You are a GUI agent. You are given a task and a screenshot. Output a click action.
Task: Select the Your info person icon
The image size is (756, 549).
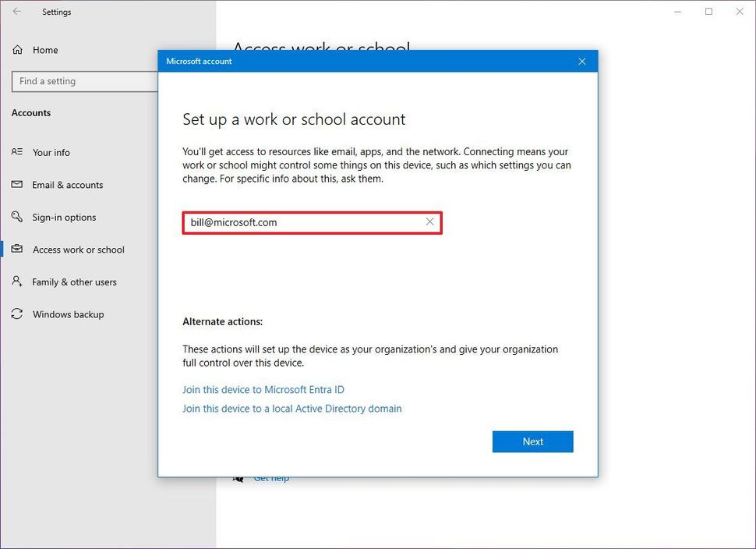(x=17, y=152)
